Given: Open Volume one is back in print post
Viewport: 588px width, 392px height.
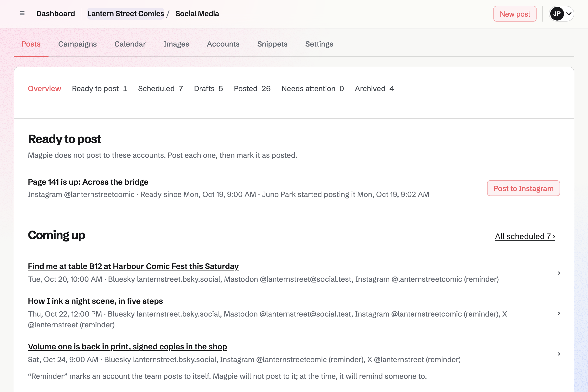Looking at the screenshot, I should (x=127, y=346).
